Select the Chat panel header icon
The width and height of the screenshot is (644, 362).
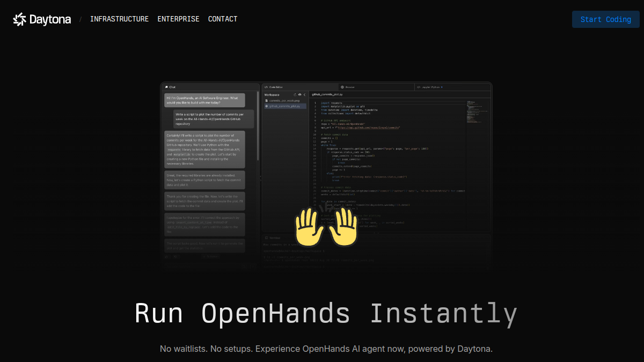point(167,87)
